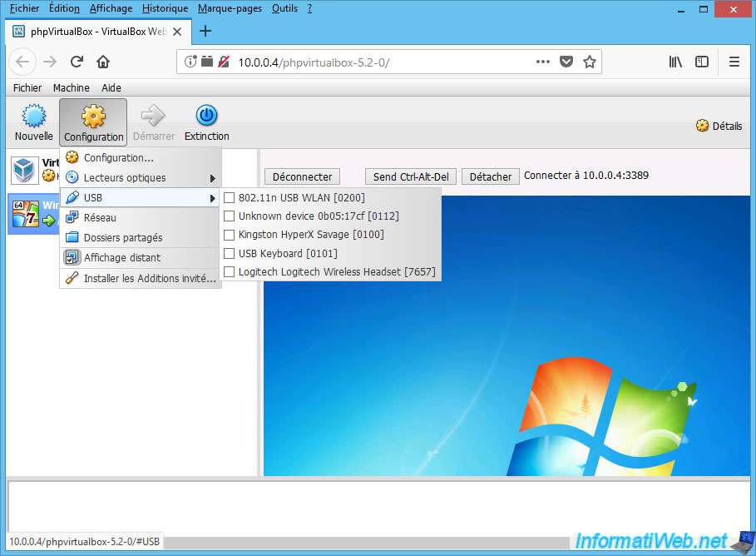Viewport: 756px width, 556px height.
Task: Select the Windows 7 virtual machine icon
Action: click(26, 214)
